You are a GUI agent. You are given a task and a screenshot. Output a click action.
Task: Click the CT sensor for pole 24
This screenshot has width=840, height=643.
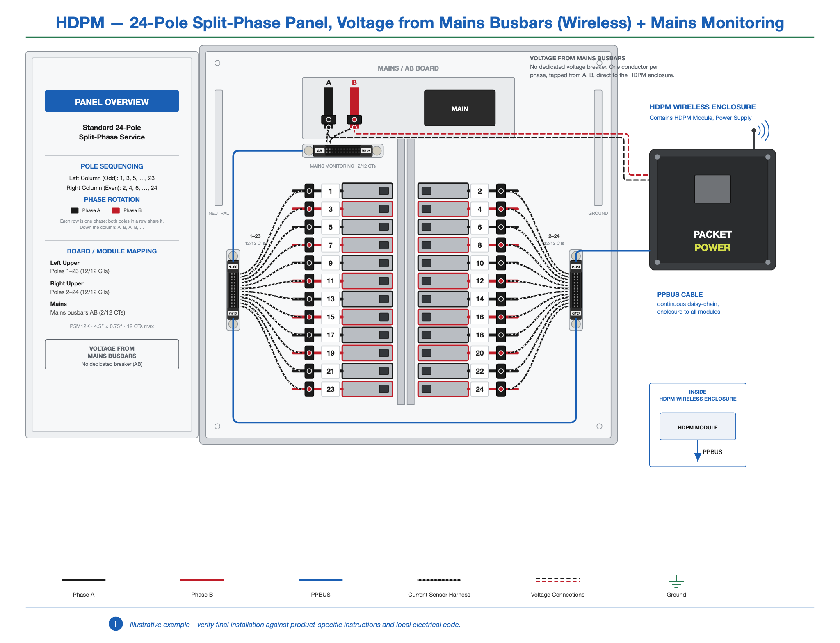point(501,389)
